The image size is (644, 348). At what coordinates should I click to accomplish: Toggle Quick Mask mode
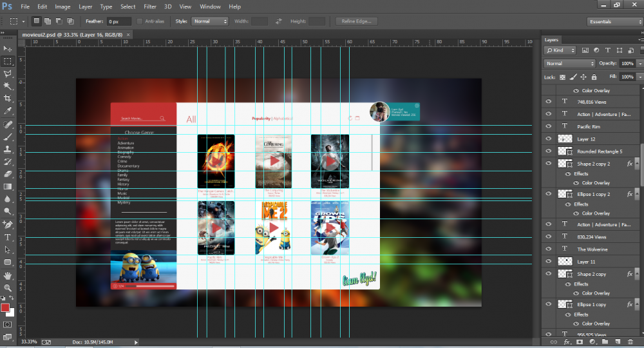[x=7, y=325]
